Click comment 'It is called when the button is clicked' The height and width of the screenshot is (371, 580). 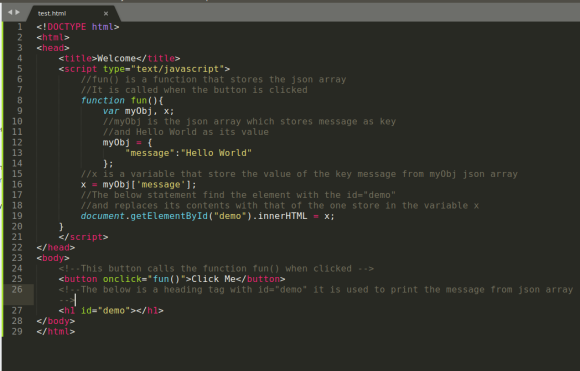(x=194, y=90)
